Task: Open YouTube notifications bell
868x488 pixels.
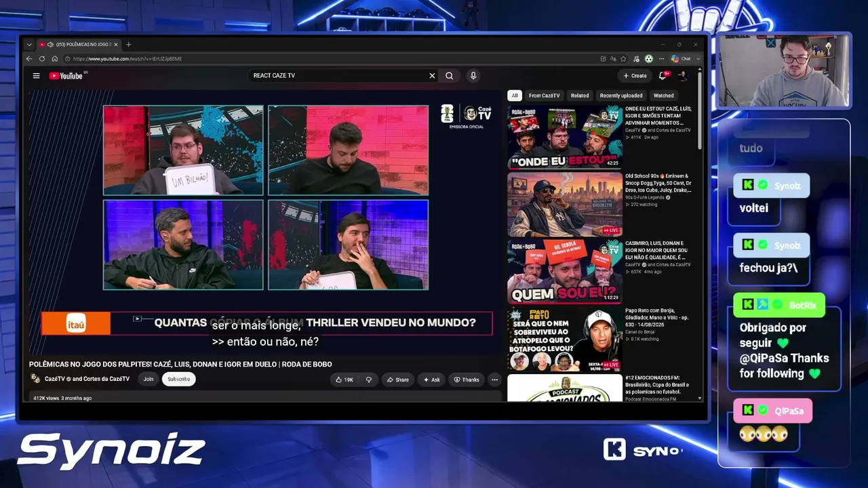Action: click(663, 76)
